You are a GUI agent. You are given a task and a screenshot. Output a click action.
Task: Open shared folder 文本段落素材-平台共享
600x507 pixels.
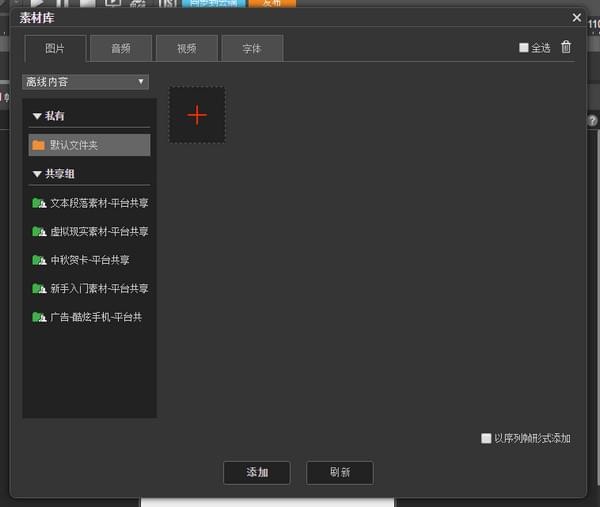90,203
